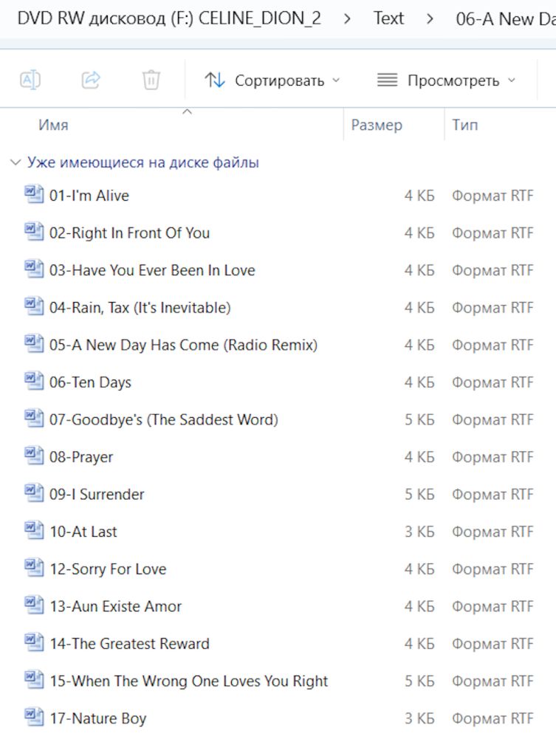556x756 pixels.
Task: Click the Delete trash can icon
Action: tap(151, 80)
